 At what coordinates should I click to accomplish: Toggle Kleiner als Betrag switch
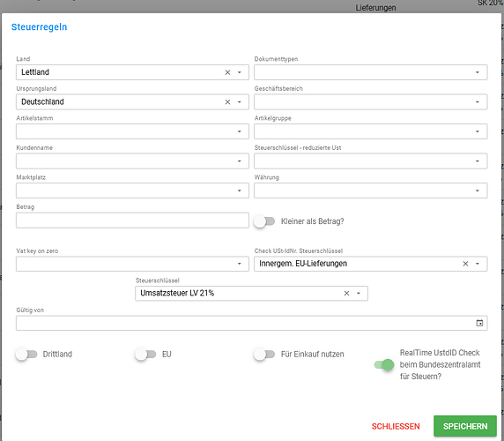(264, 221)
